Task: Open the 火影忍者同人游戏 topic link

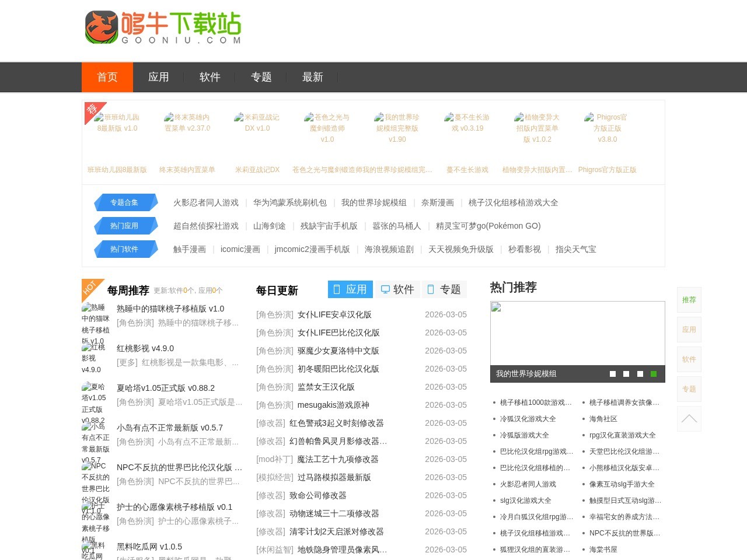Action: (x=205, y=202)
